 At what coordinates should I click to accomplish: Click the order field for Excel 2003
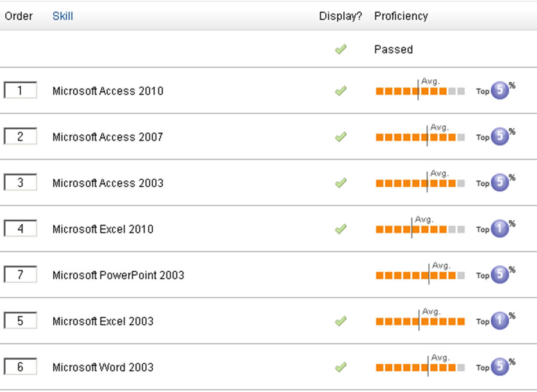(x=20, y=320)
